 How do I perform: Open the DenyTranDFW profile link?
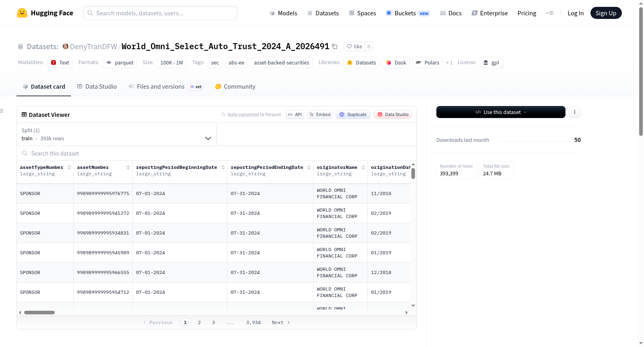click(x=93, y=46)
